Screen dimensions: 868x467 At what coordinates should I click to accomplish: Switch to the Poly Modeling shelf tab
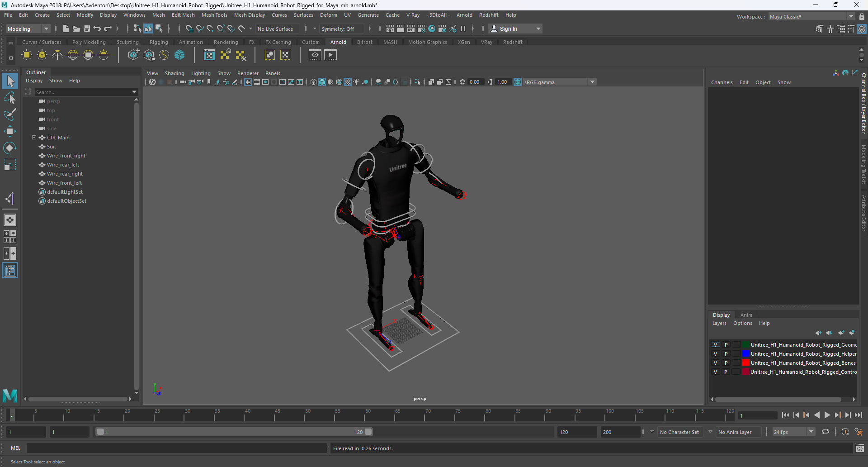89,42
